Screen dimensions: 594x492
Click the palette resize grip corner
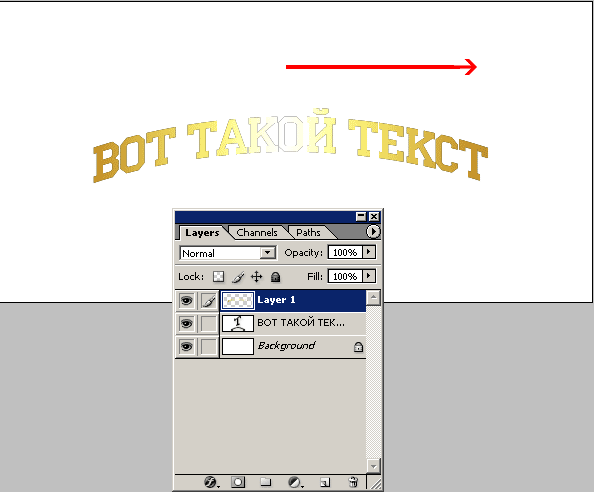[x=375, y=484]
